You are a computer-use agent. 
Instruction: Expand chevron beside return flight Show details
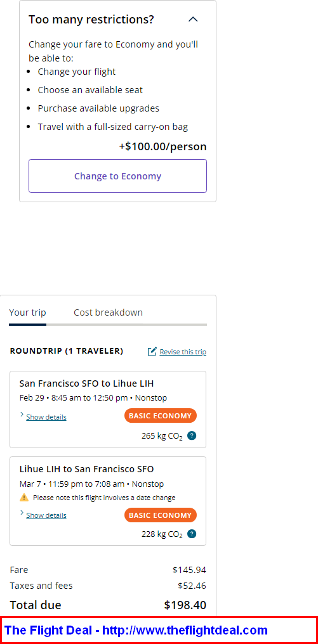pyautogui.click(x=22, y=513)
